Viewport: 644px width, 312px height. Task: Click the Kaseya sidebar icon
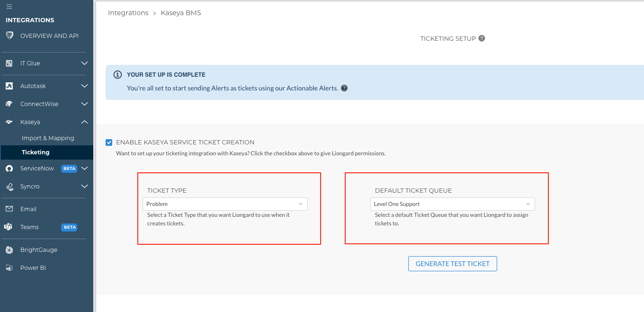coord(9,122)
